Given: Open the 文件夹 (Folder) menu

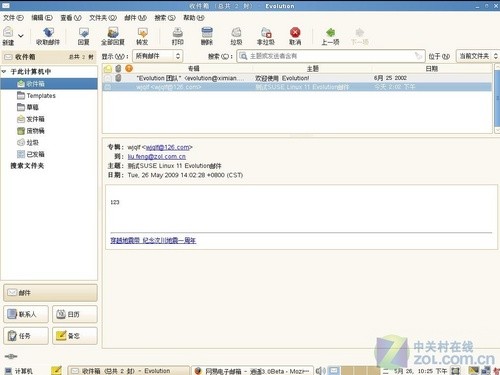Looking at the screenshot, I should point(103,18).
